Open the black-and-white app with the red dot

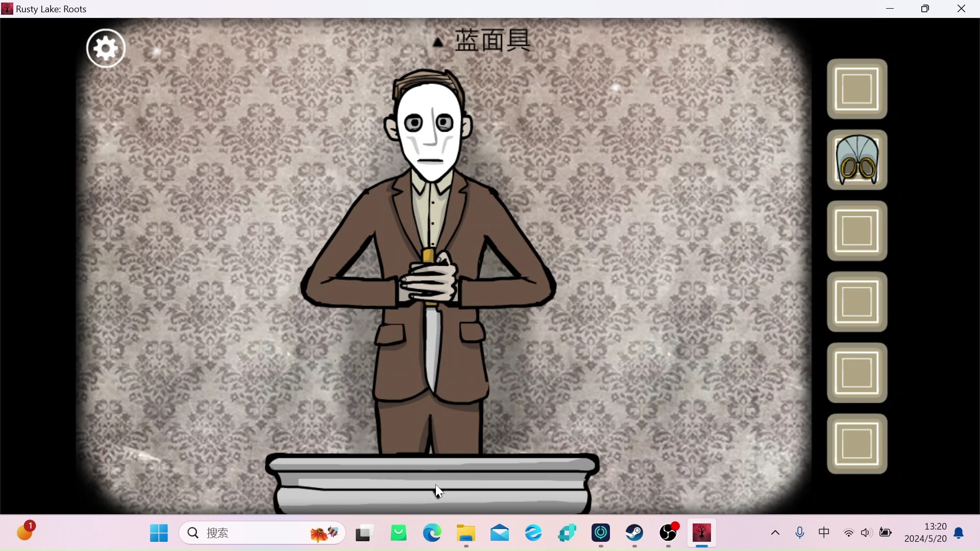(669, 533)
